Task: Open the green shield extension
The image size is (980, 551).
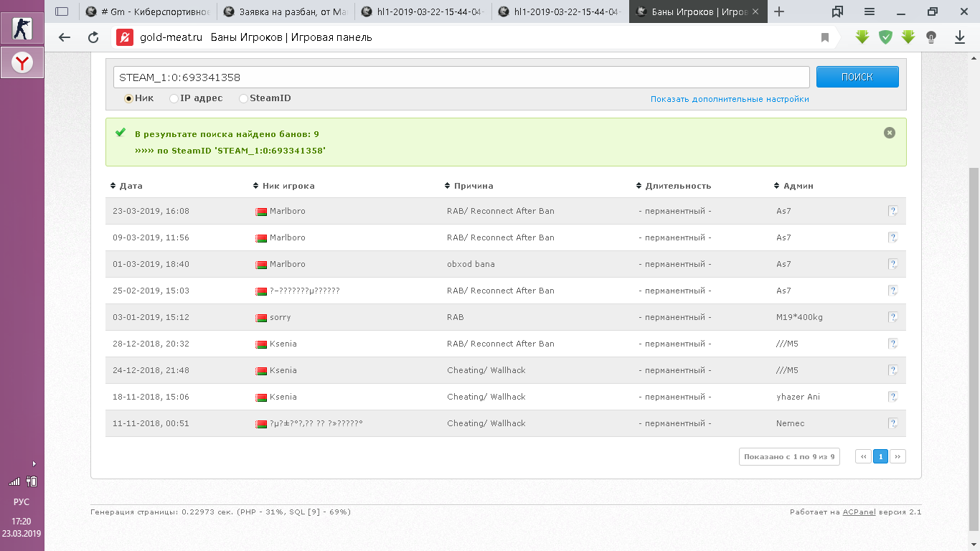Action: (x=885, y=37)
